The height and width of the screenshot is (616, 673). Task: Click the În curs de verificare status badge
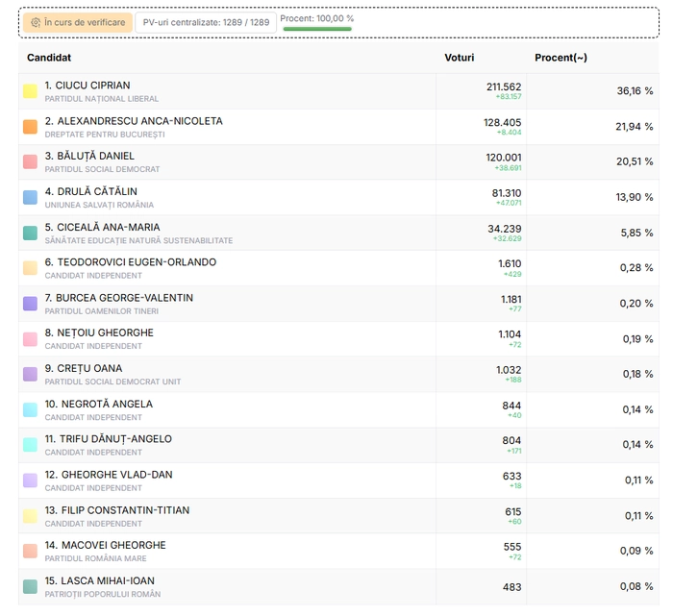[77, 22]
